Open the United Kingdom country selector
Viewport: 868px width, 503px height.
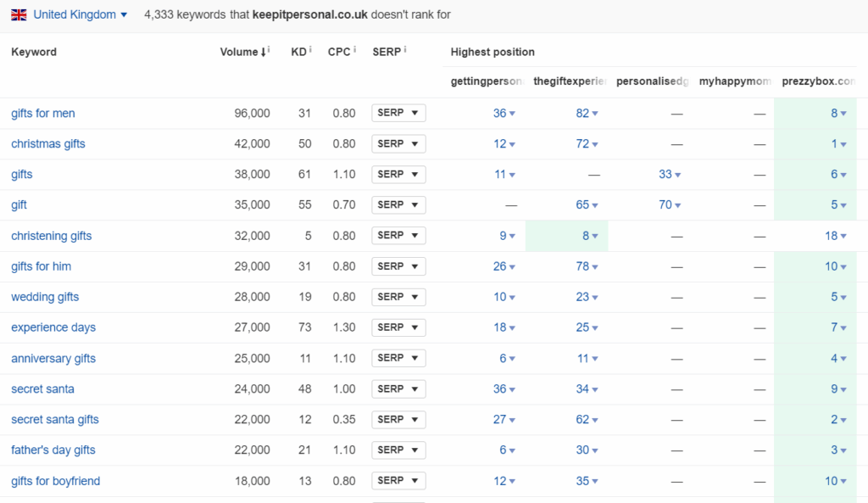coord(80,15)
